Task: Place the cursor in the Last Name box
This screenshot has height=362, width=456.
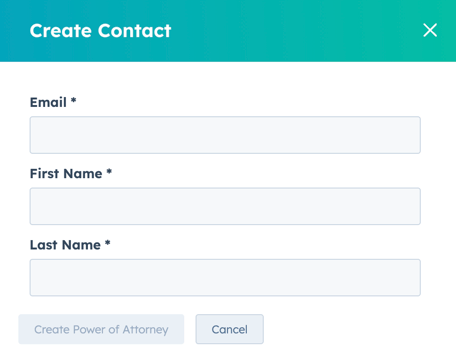Action: (x=225, y=278)
